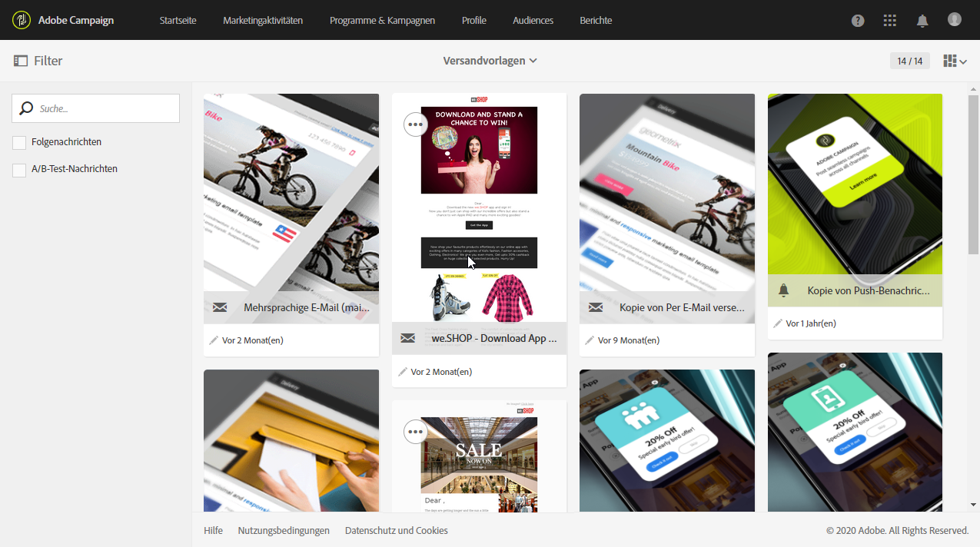The width and height of the screenshot is (980, 547).
Task: Enable the Folgenachrichten checkbox
Action: pos(19,142)
